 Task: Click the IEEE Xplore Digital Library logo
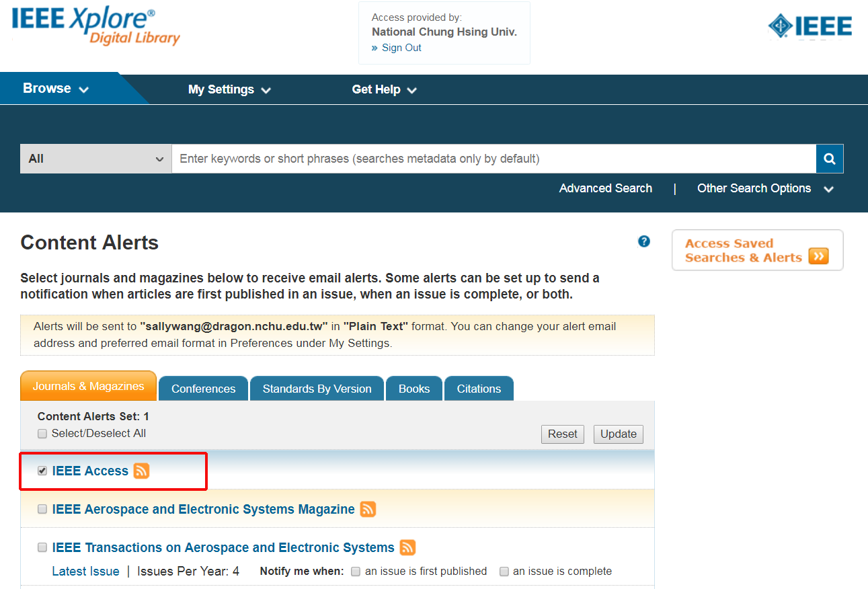click(96, 26)
